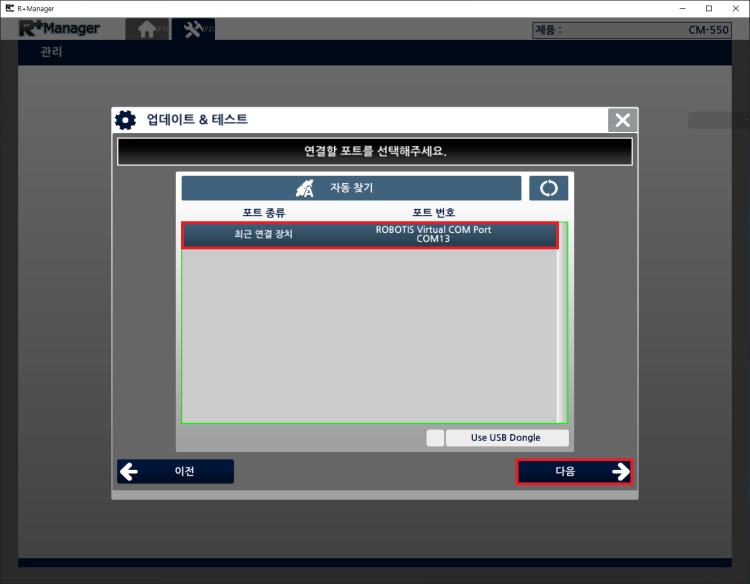Close the R+Manager application window
750x584 pixels.
click(x=736, y=8)
